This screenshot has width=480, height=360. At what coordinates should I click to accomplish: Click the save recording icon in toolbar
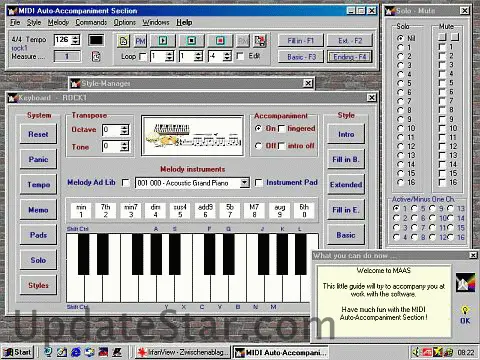[260, 41]
